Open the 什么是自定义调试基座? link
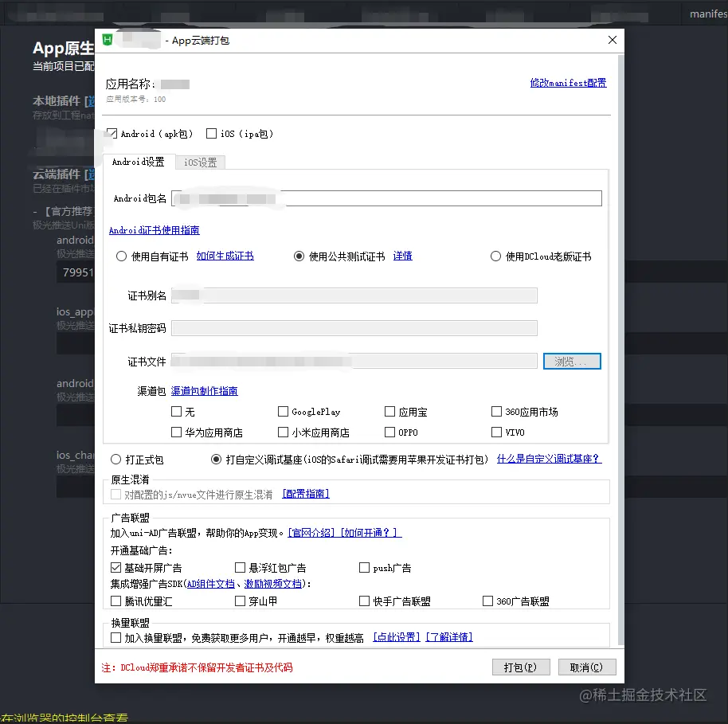Viewport: 728px width, 724px height. click(x=550, y=459)
